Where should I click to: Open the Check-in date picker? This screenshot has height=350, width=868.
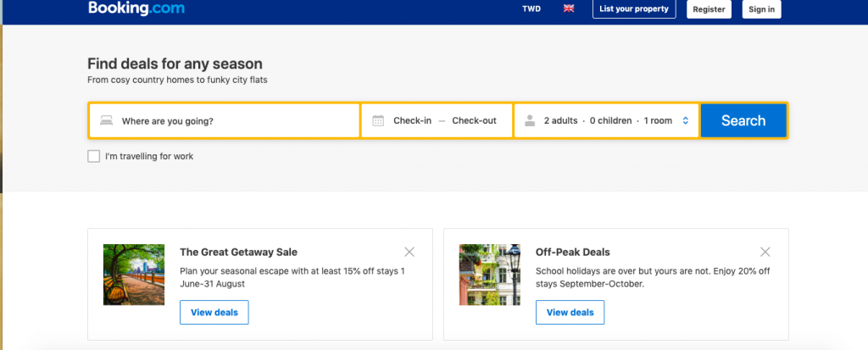413,120
